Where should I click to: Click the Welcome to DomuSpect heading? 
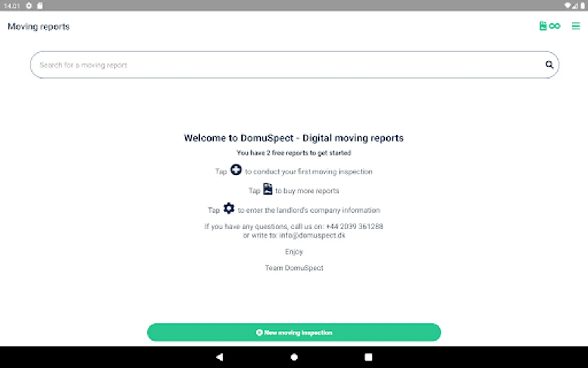tap(294, 138)
